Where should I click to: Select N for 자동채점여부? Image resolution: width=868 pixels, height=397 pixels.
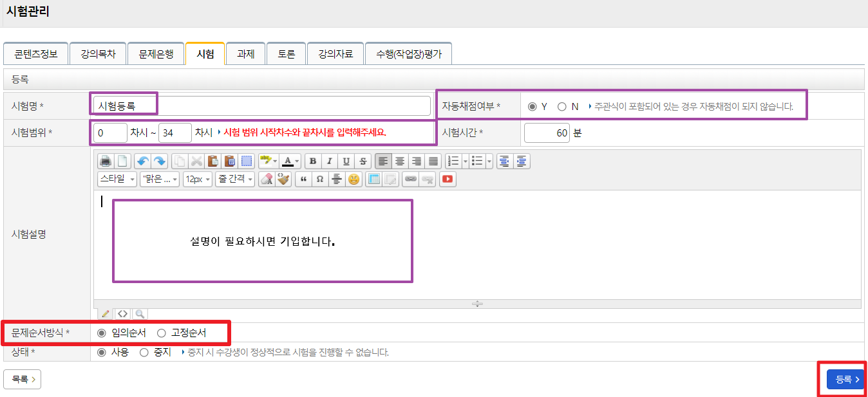click(562, 106)
